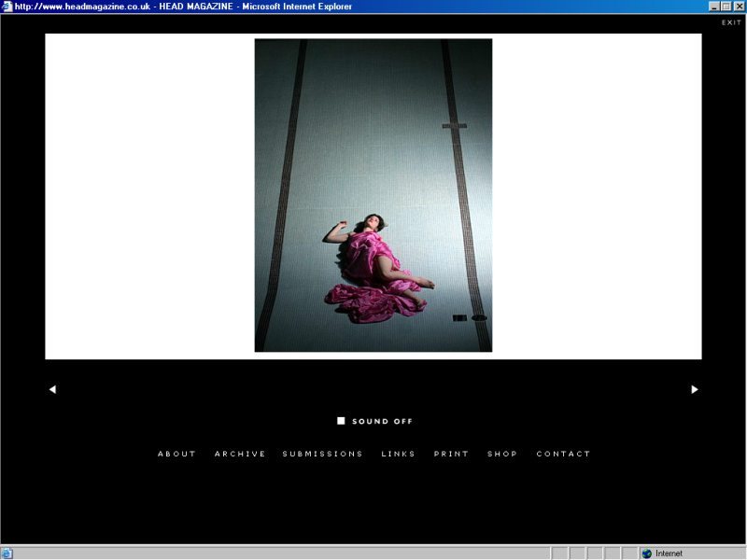This screenshot has height=560, width=747.
Task: Click the EXIT link at top right
Action: pyautogui.click(x=731, y=22)
